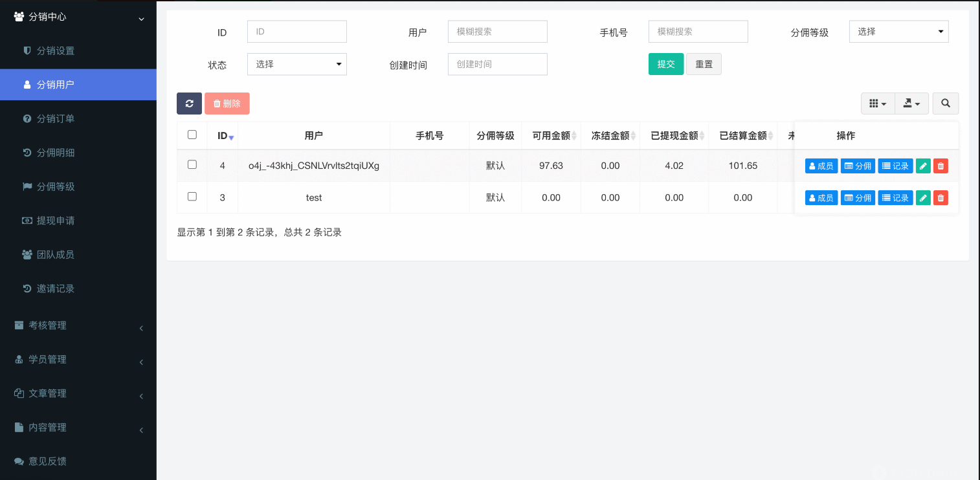Screen dimensions: 980x480
Task: Check the checkbox for row ID 3
Action: pyautogui.click(x=192, y=197)
